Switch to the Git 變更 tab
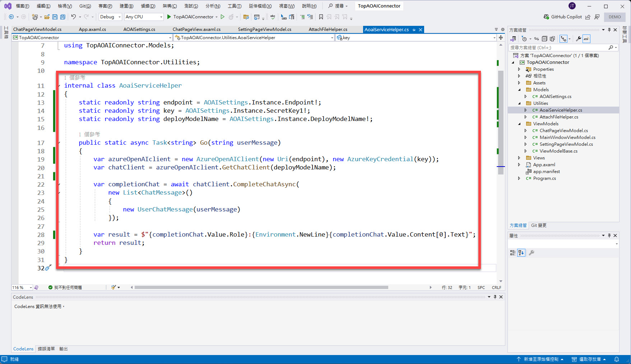631x364 pixels. [539, 225]
